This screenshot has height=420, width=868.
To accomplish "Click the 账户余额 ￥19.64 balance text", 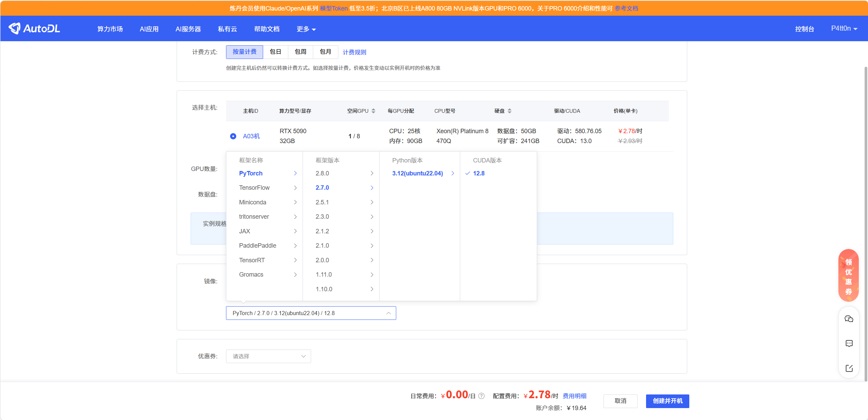I will (561, 408).
